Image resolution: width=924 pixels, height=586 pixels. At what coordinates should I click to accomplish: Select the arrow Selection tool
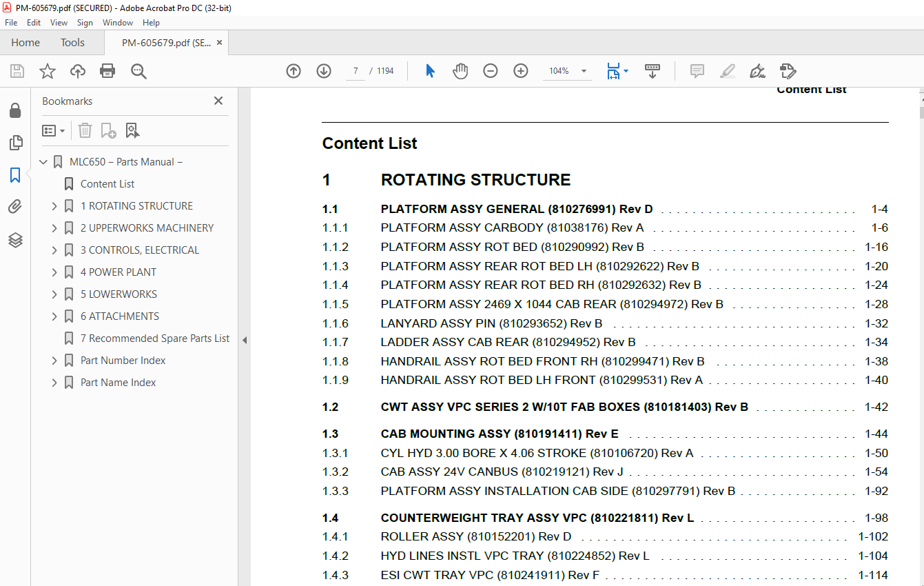(x=431, y=71)
